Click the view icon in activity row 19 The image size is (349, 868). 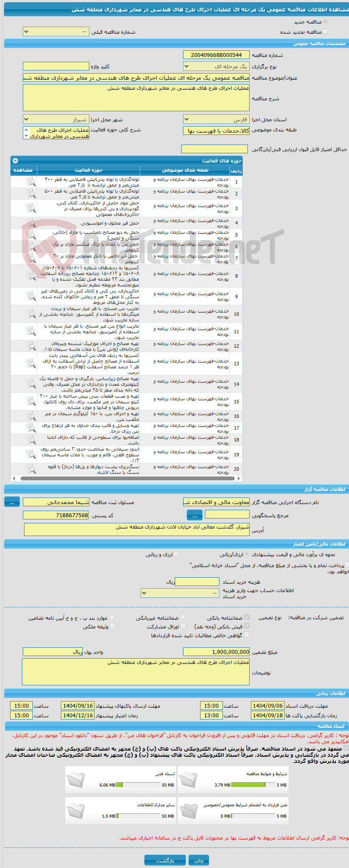31,454
